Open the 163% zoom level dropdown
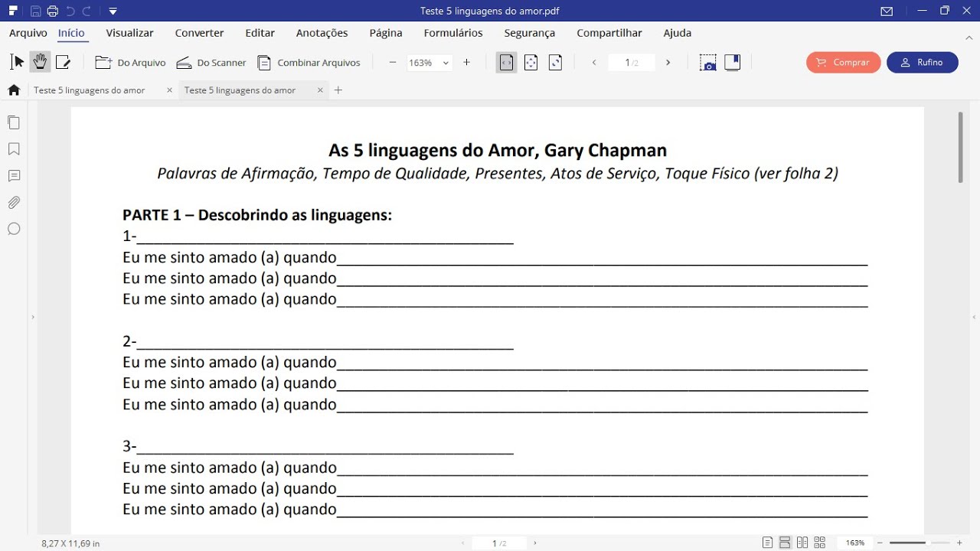Screen dimensions: 980x551 click(429, 63)
